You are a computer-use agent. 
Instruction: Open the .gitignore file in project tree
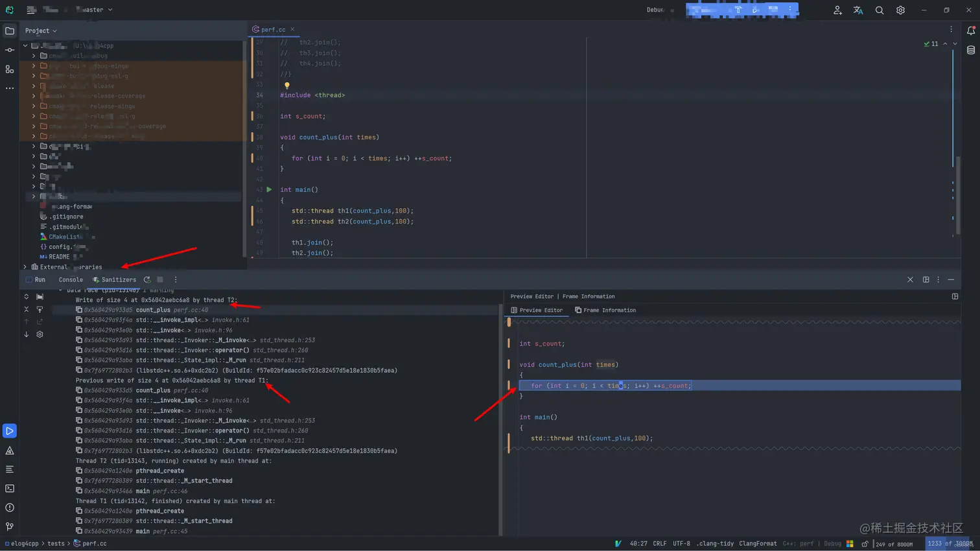tap(66, 217)
